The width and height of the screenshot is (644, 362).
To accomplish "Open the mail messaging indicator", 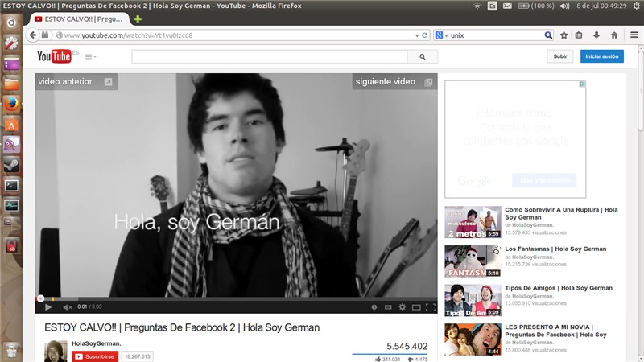I will 507,6.
